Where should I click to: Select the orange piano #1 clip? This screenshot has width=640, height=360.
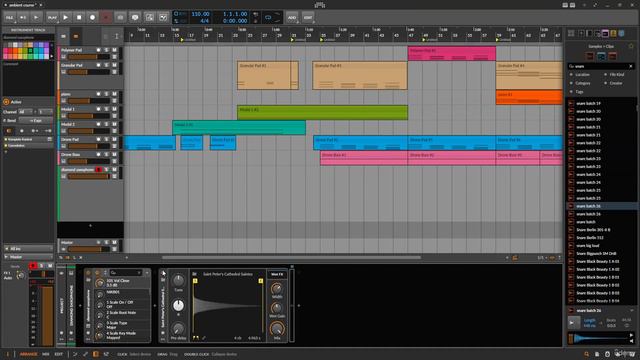point(529,98)
